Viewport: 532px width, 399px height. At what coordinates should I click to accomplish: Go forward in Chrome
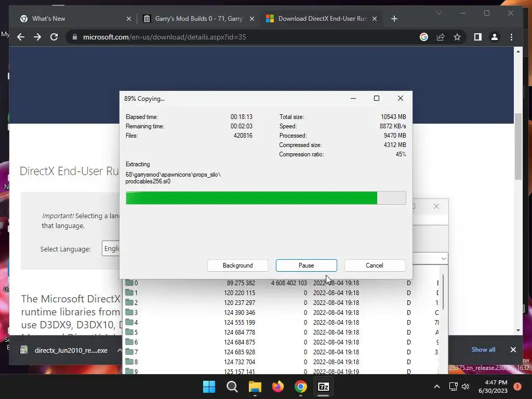(37, 37)
